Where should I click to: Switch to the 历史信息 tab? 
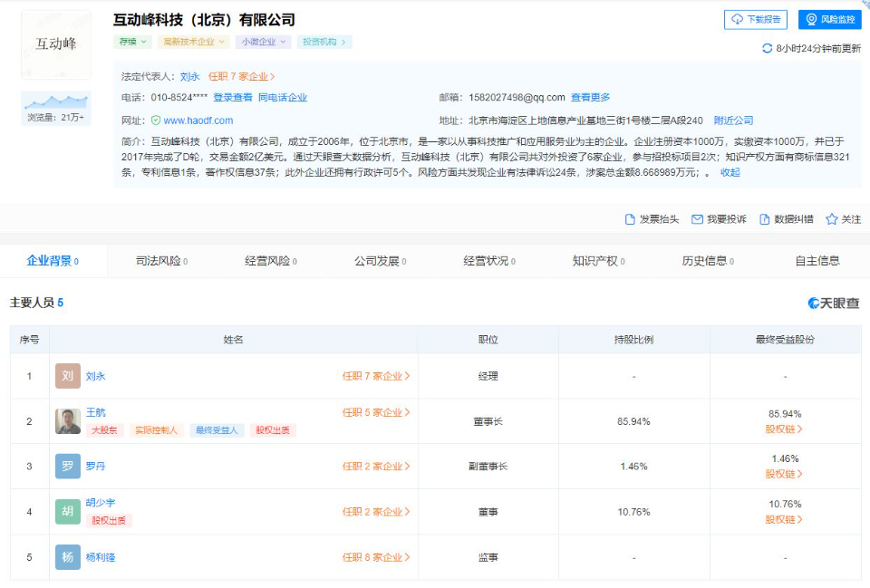708,261
